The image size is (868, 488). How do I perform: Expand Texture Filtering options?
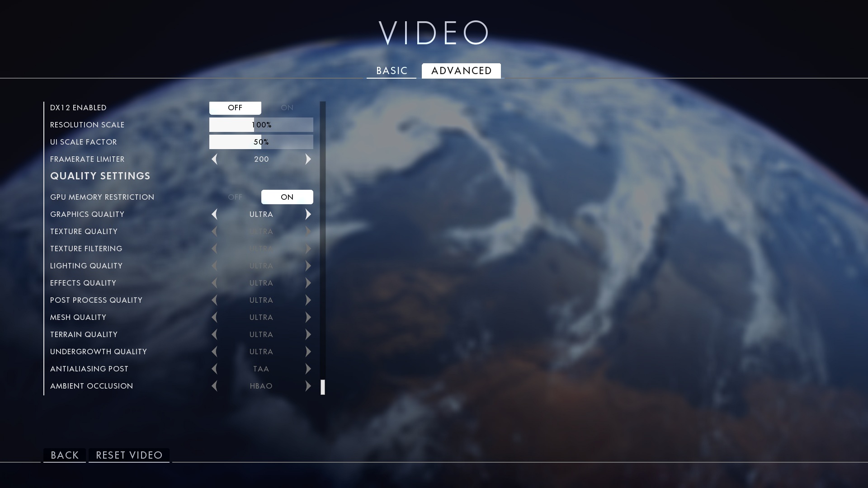point(308,249)
